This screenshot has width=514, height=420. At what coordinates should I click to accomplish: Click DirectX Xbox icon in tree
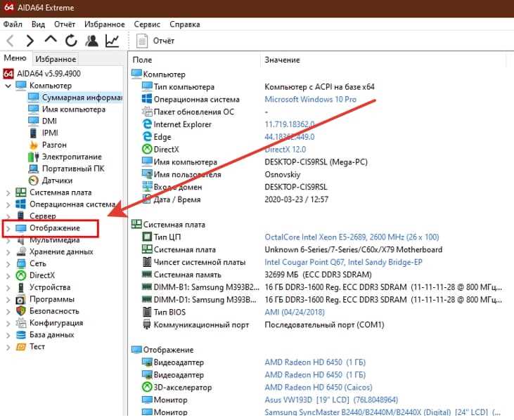coord(21,275)
